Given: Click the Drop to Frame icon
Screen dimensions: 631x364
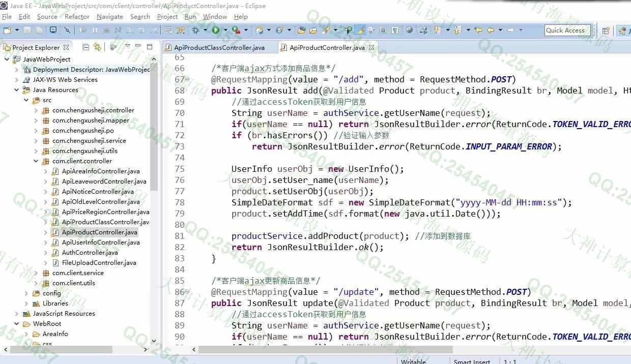Looking at the screenshot, I should [167, 31].
